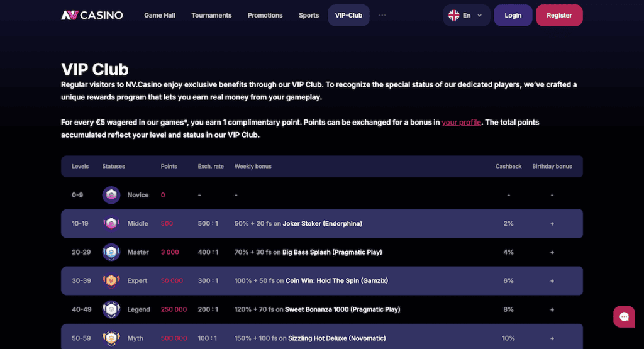The height and width of the screenshot is (349, 644).
Task: Open the three-dots more menu
Action: tap(382, 15)
